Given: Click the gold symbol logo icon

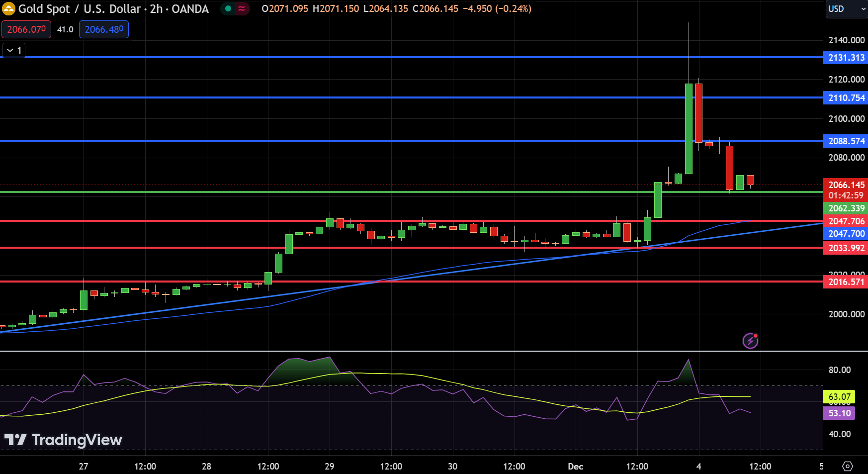Looking at the screenshot, I should coord(9,9).
